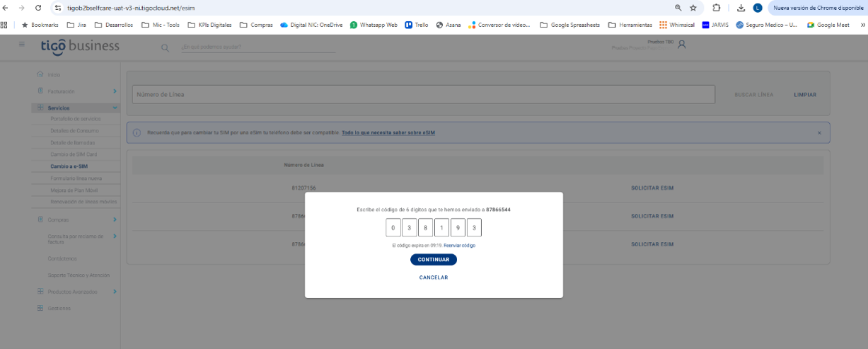Open Chrome downloads icon

point(741,8)
